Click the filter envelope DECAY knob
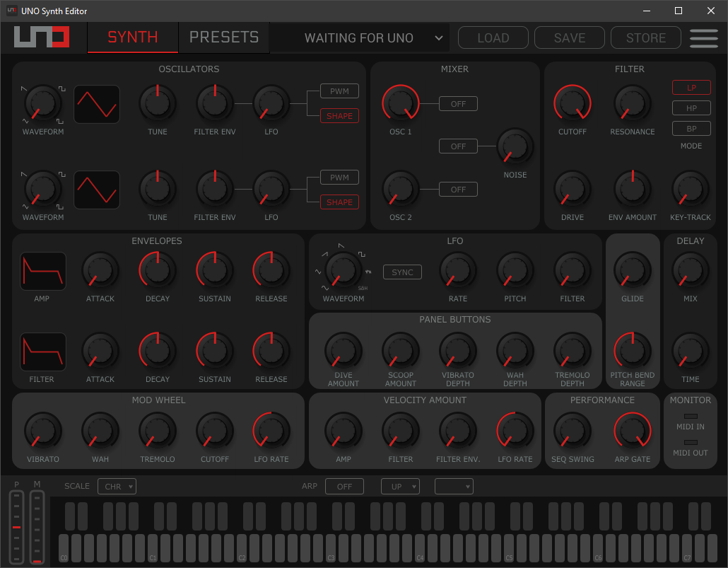The height and width of the screenshot is (568, 728). point(158,351)
